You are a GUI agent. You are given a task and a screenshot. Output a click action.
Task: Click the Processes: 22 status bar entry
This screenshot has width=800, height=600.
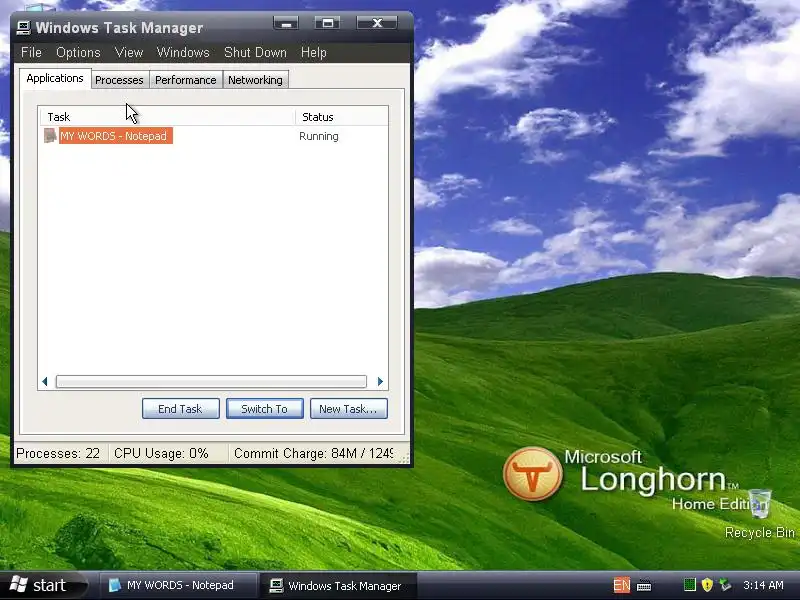coord(59,454)
